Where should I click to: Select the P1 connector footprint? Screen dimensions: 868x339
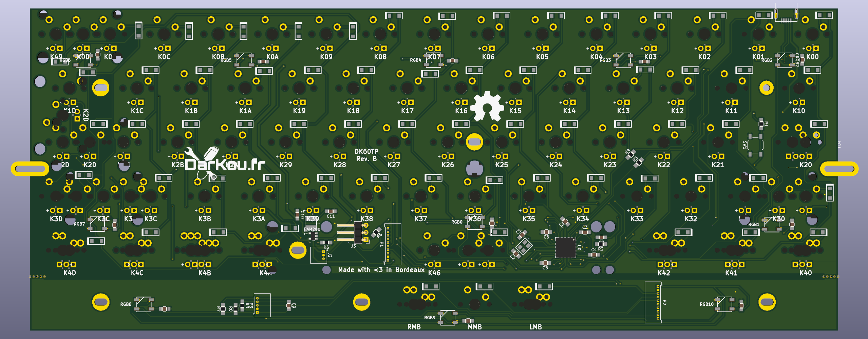[393, 244]
